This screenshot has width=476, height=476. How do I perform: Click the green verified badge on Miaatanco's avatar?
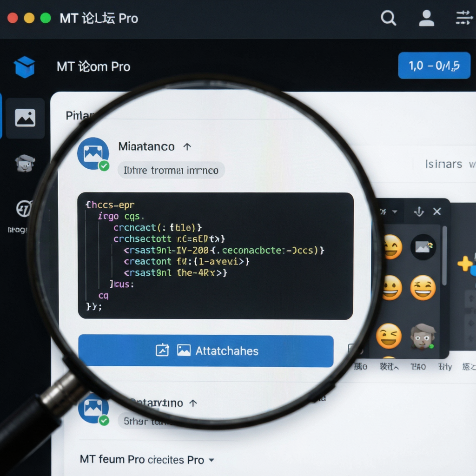click(x=104, y=166)
